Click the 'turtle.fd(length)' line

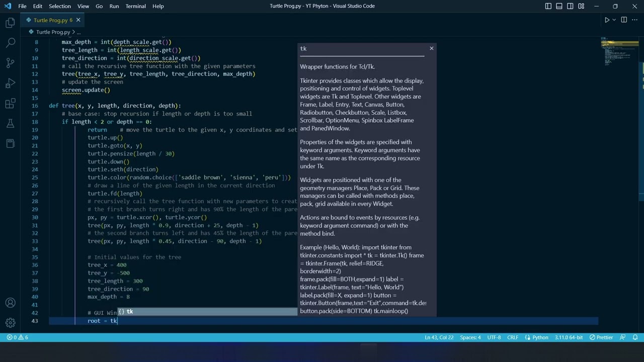pos(115,194)
